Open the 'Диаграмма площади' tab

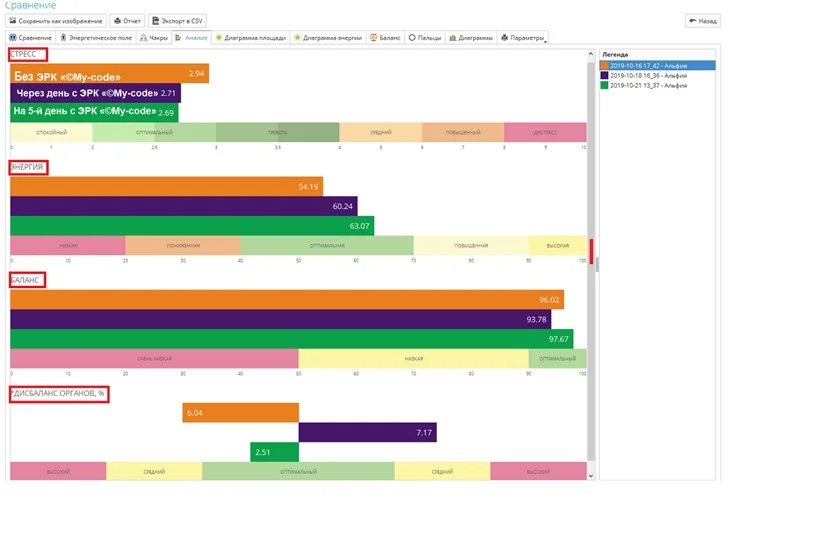(251, 38)
